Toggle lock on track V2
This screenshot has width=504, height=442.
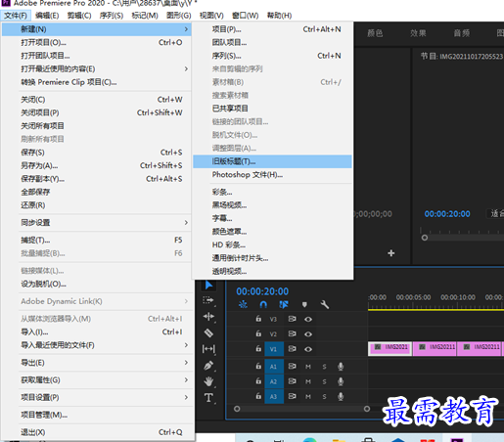258,333
